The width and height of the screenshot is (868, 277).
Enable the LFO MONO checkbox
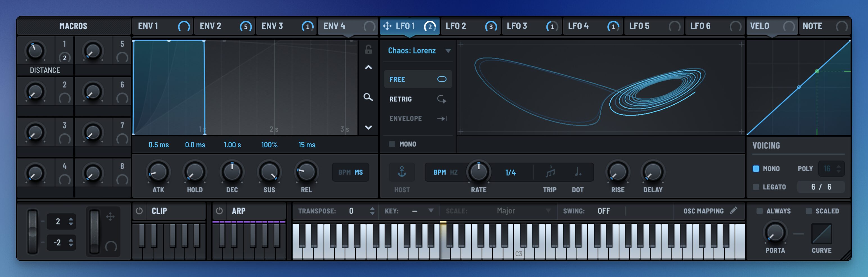[392, 144]
